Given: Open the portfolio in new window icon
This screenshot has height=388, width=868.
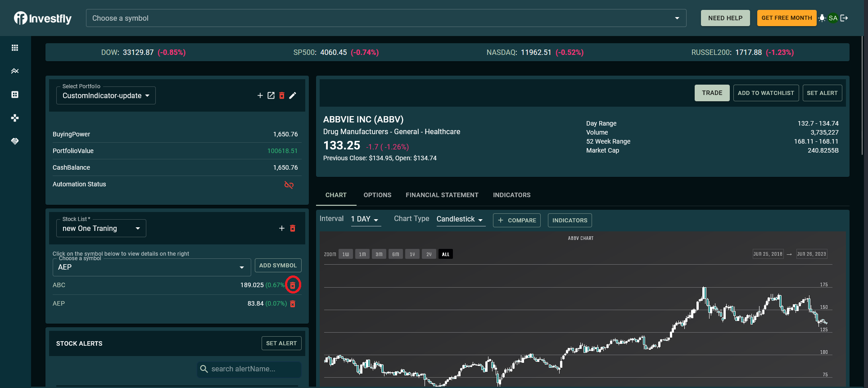Looking at the screenshot, I should pos(271,95).
